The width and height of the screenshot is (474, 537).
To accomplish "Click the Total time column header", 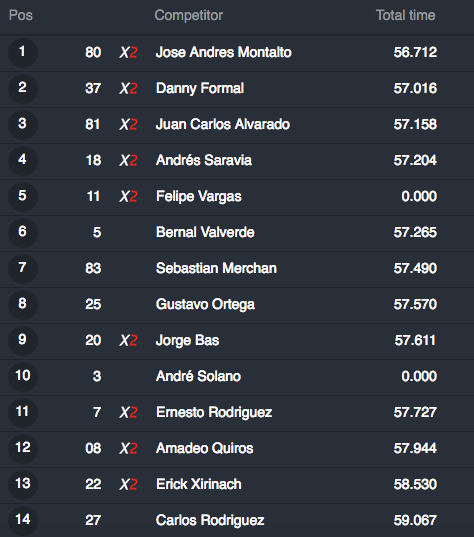I will [406, 15].
